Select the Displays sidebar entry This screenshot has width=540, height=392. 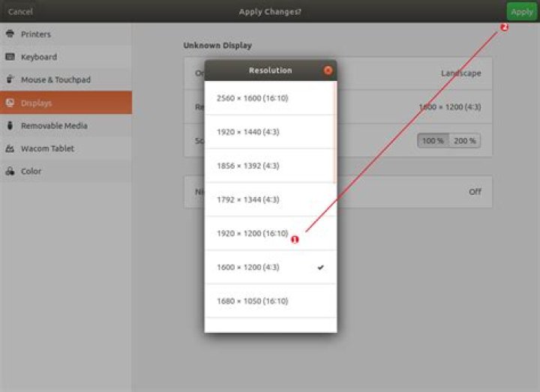click(x=66, y=103)
